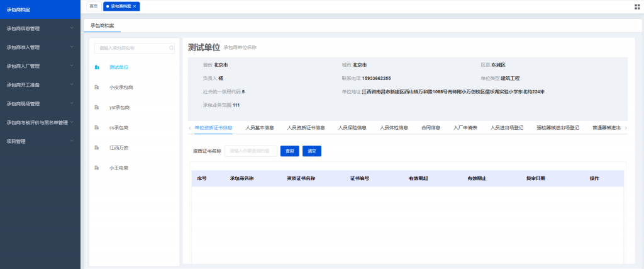Click the building icon beside 小皮承包商

tap(97, 87)
